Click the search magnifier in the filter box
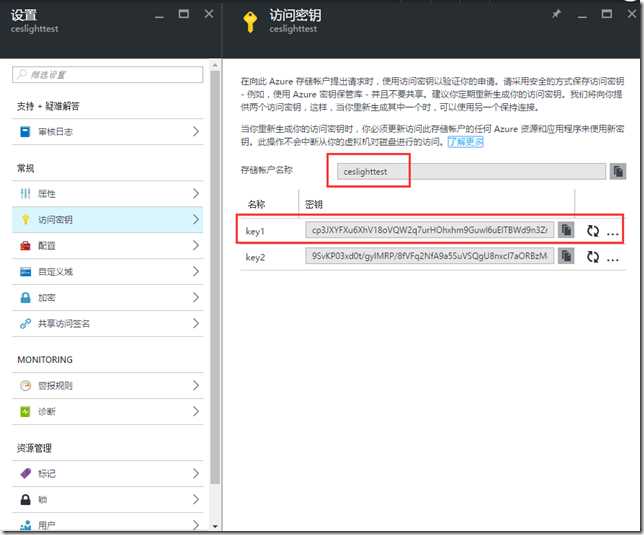Viewport: 644px width, 535px height. (x=22, y=74)
